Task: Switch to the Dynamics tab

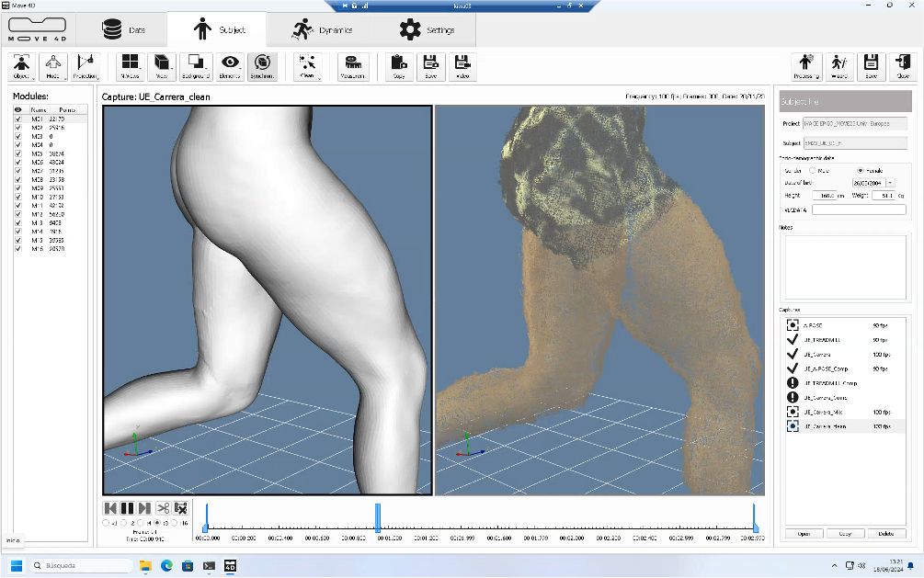Action: 321,29
